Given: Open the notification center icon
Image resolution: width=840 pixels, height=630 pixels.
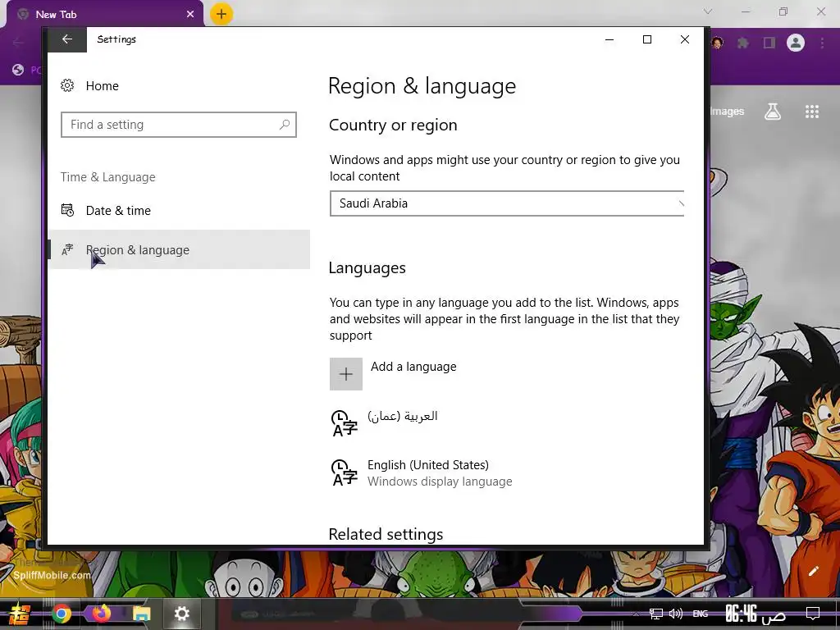Looking at the screenshot, I should click(813, 614).
